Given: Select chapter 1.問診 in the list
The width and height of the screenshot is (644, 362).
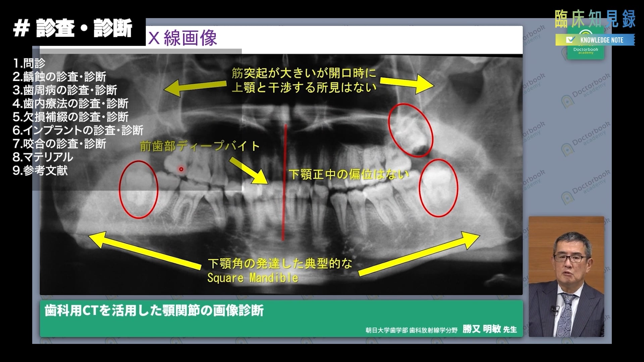Looking at the screenshot, I should coord(29,63).
